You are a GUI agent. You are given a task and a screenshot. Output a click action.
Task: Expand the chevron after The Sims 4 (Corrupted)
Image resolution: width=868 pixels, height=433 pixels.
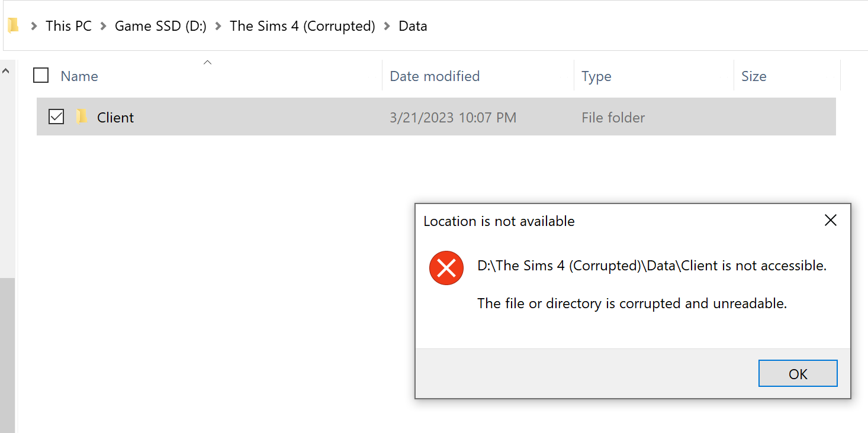pyautogui.click(x=387, y=26)
